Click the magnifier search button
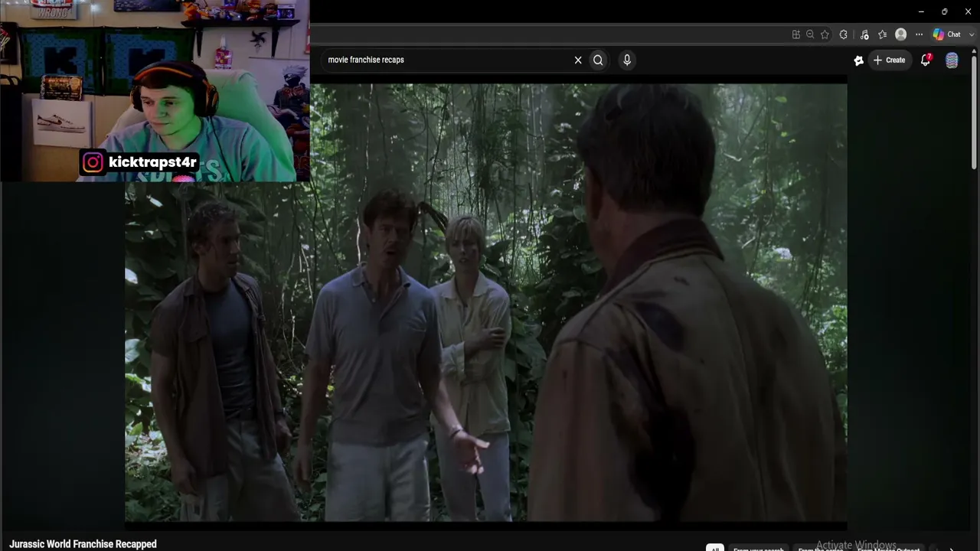The image size is (980, 551). (x=598, y=60)
